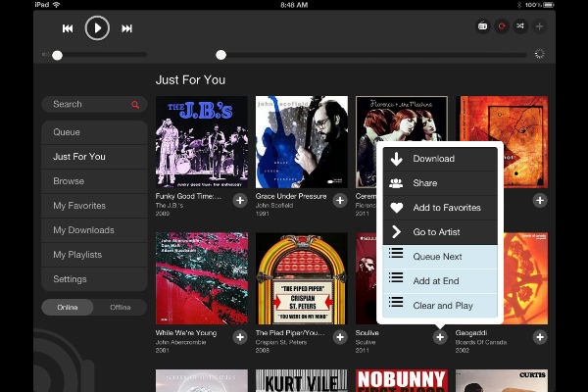Open the Queue section
The width and height of the screenshot is (588, 392).
(x=94, y=132)
